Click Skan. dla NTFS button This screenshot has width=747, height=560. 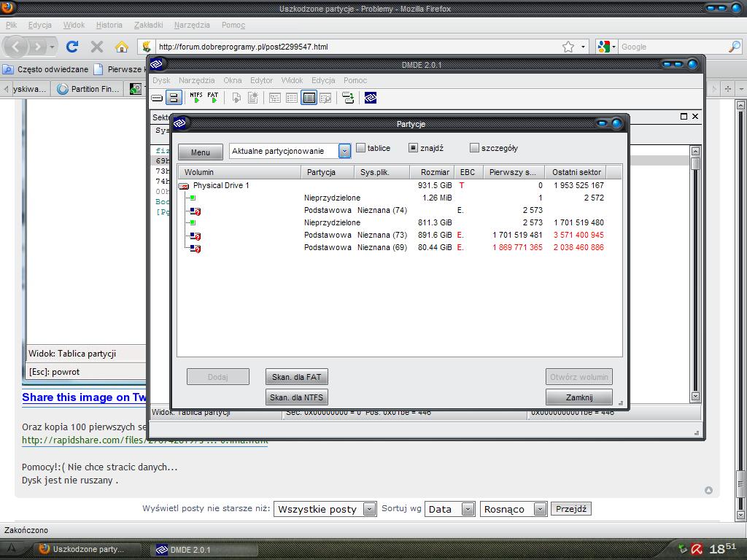pyautogui.click(x=296, y=397)
